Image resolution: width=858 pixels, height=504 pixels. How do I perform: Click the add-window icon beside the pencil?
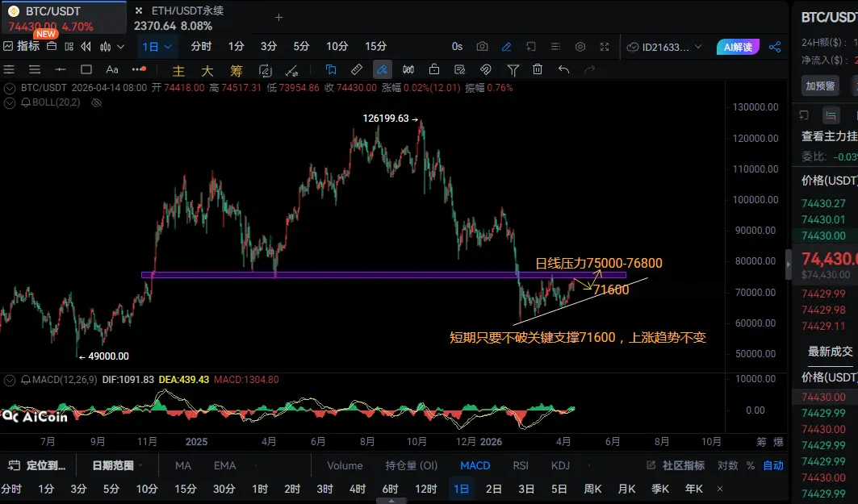[x=531, y=47]
